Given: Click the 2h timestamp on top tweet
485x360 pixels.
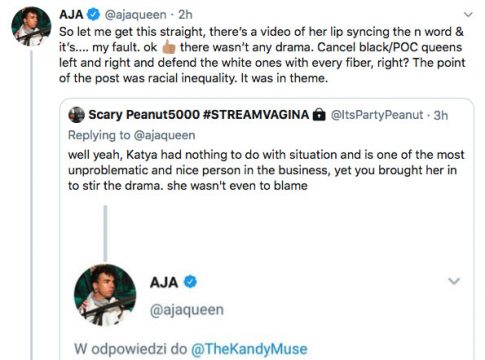Looking at the screenshot, I should pyautogui.click(x=185, y=15).
